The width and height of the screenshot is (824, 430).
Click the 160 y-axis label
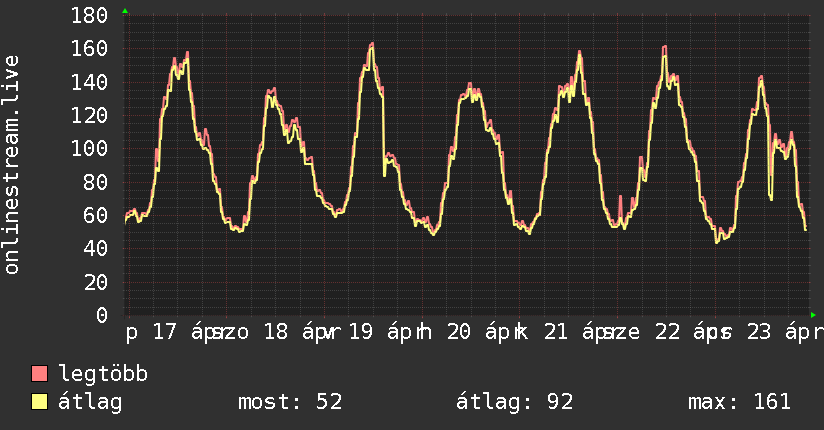(89, 48)
